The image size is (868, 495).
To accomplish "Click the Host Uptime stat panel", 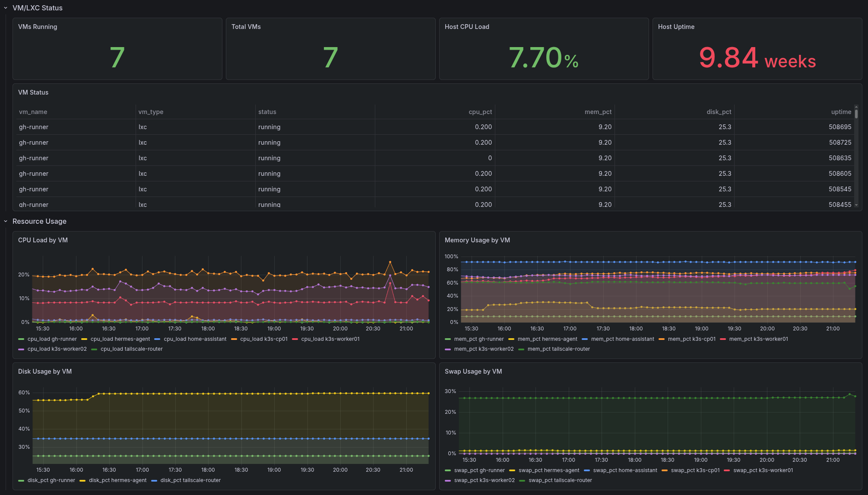I will pos(757,49).
